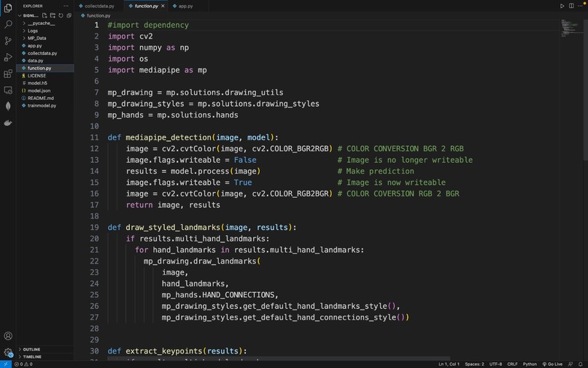Expand the OUTLINE section
This screenshot has width=588, height=368.
pyautogui.click(x=31, y=349)
